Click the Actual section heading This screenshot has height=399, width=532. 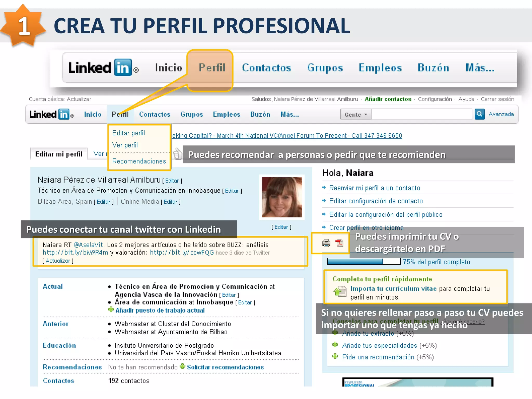pyautogui.click(x=53, y=286)
